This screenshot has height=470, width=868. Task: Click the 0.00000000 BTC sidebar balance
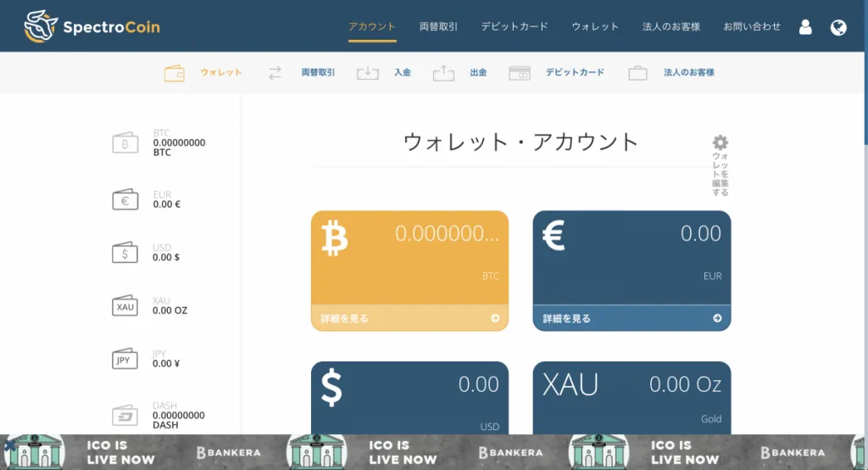[x=179, y=148]
